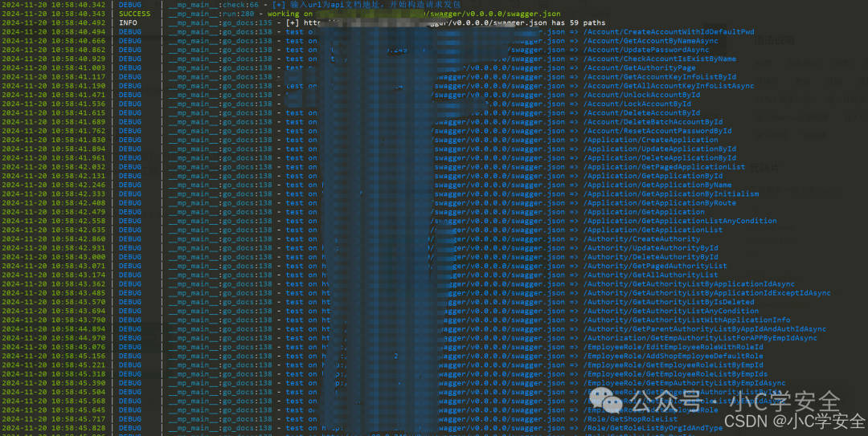Select path /Account/LockAccountById
The height and width of the screenshot is (436, 868).
tap(637, 104)
